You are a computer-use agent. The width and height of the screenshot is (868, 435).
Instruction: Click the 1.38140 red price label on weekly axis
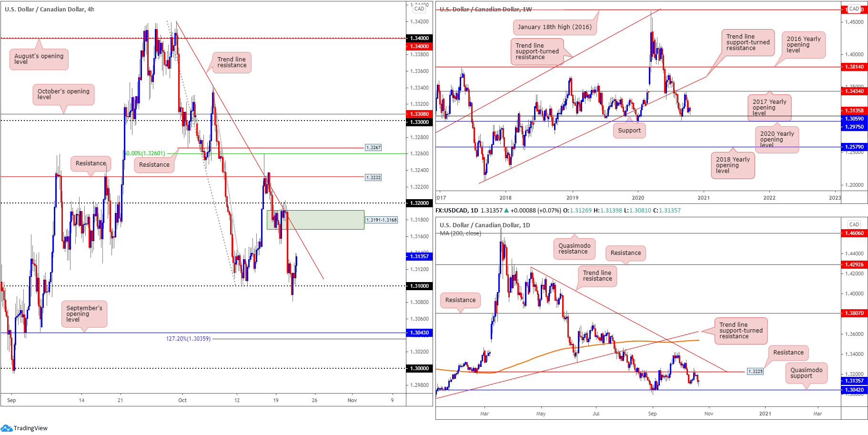(x=854, y=67)
